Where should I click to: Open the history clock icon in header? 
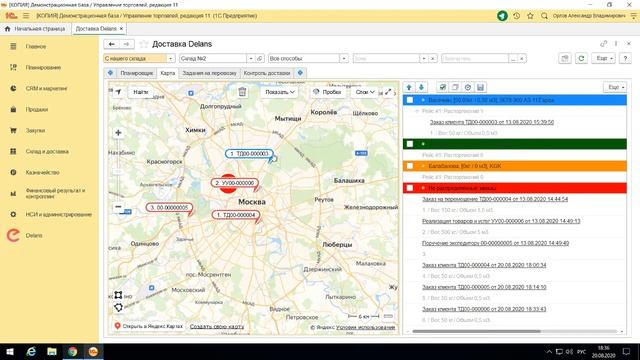point(516,16)
